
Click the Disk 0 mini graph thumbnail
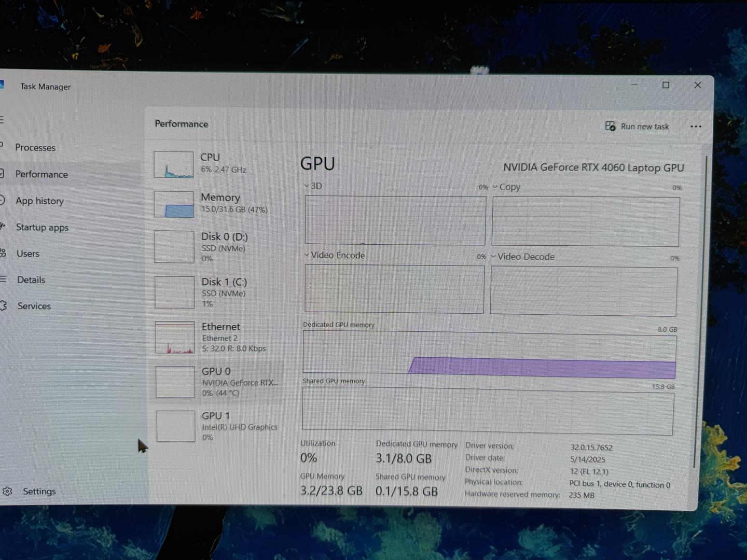[175, 247]
